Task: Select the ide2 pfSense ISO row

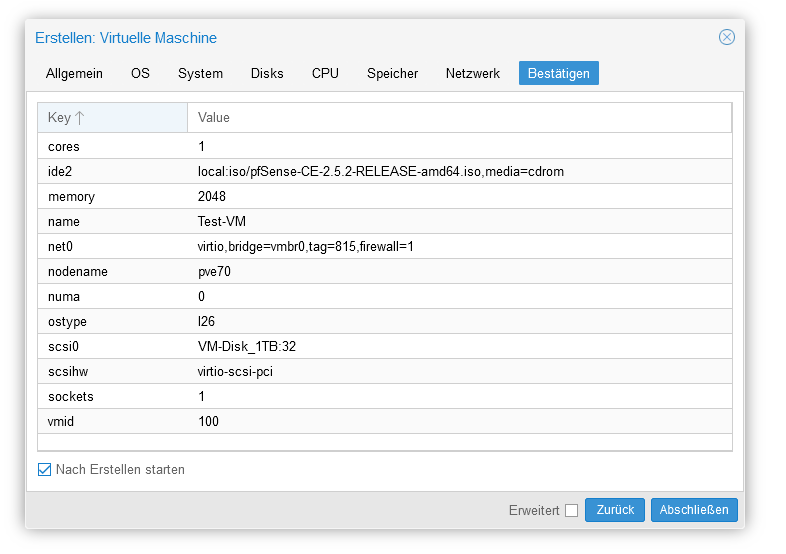Action: (x=384, y=171)
